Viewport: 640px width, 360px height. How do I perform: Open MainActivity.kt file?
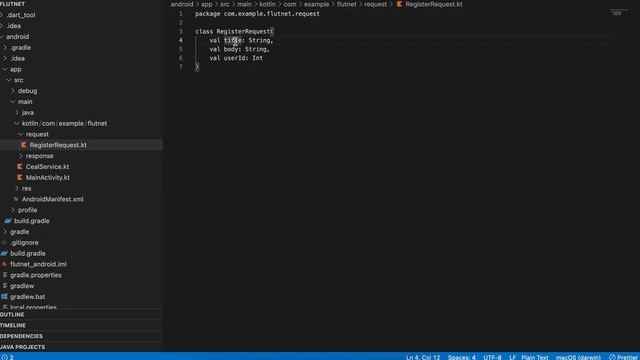click(x=48, y=178)
